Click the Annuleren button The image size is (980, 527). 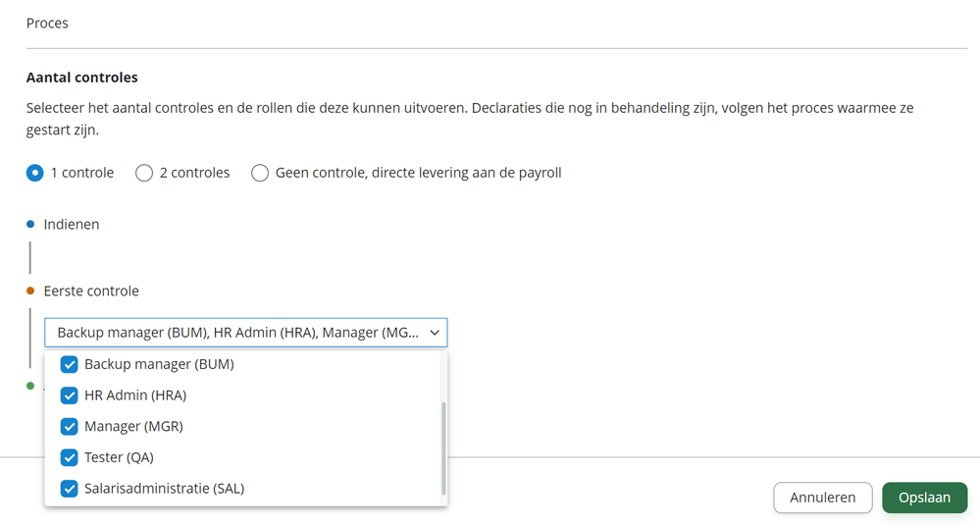(822, 498)
